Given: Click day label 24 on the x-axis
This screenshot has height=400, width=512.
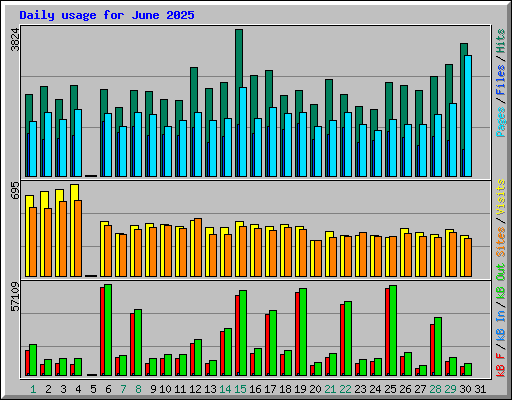Looking at the screenshot, I should pos(375,389).
